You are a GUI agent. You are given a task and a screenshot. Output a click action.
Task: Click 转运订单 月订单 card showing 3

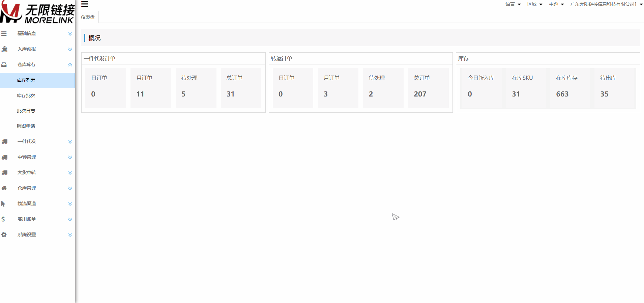(338, 88)
